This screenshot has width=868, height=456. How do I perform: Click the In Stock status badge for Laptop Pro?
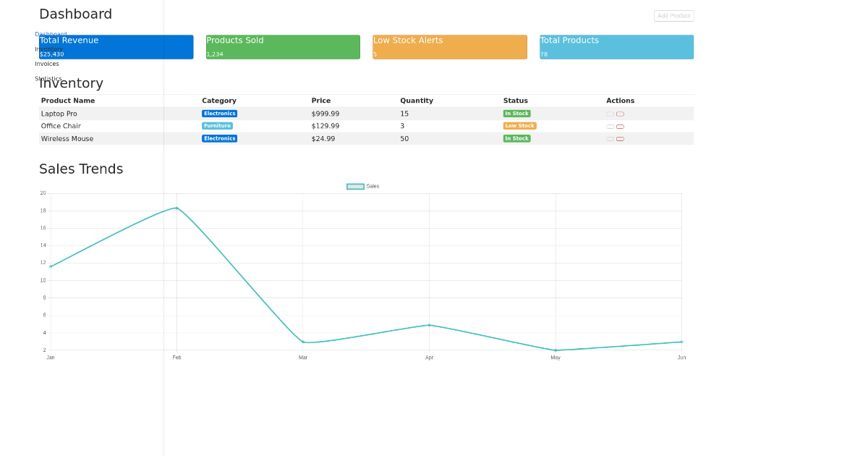[516, 113]
